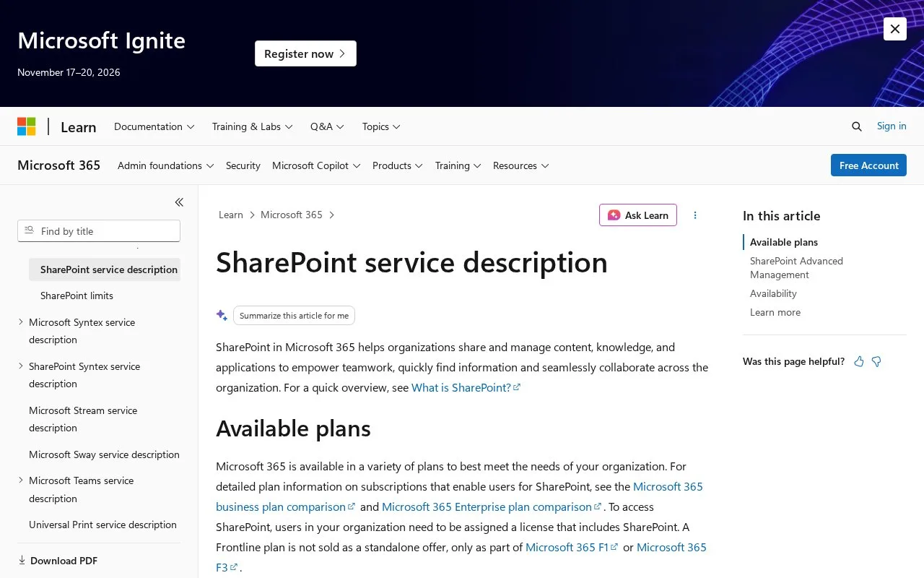Image resolution: width=924 pixels, height=578 pixels.
Task: Open the Topics dropdown menu
Action: (x=381, y=126)
